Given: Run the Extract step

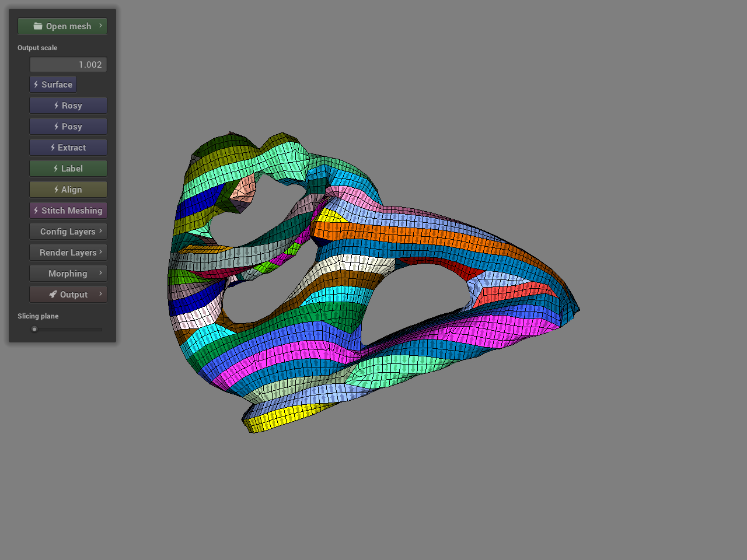Looking at the screenshot, I should pos(68,148).
